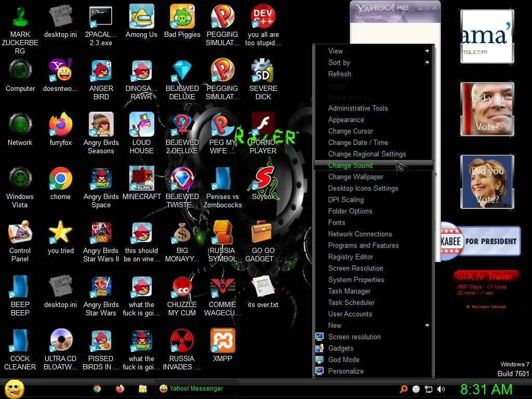Screen dimensions: 532x399
Task: Expand the Sort by submenu
Action: [374, 62]
